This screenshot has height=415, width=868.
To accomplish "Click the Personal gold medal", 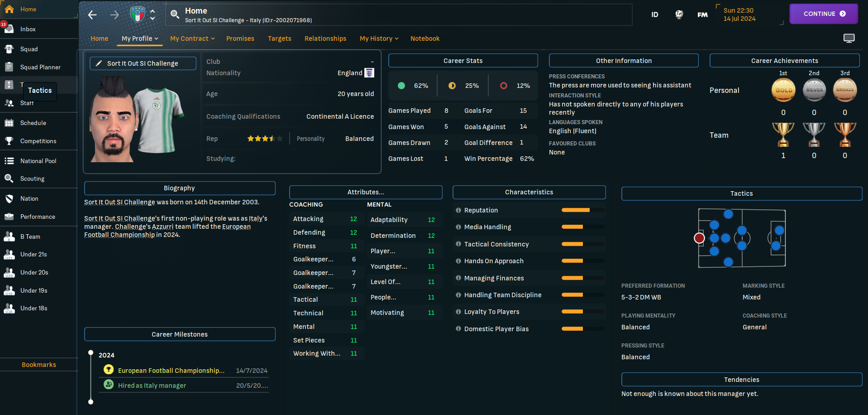I will (x=783, y=90).
